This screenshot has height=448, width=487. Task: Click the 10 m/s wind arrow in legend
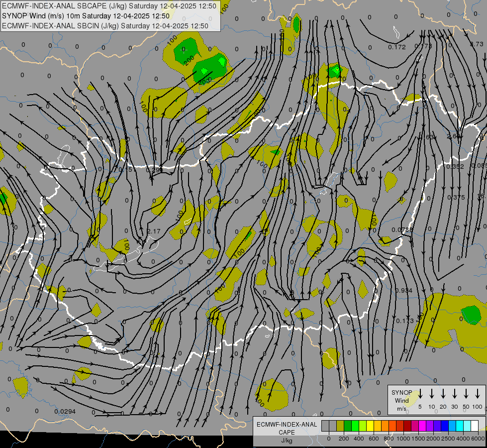432,394
